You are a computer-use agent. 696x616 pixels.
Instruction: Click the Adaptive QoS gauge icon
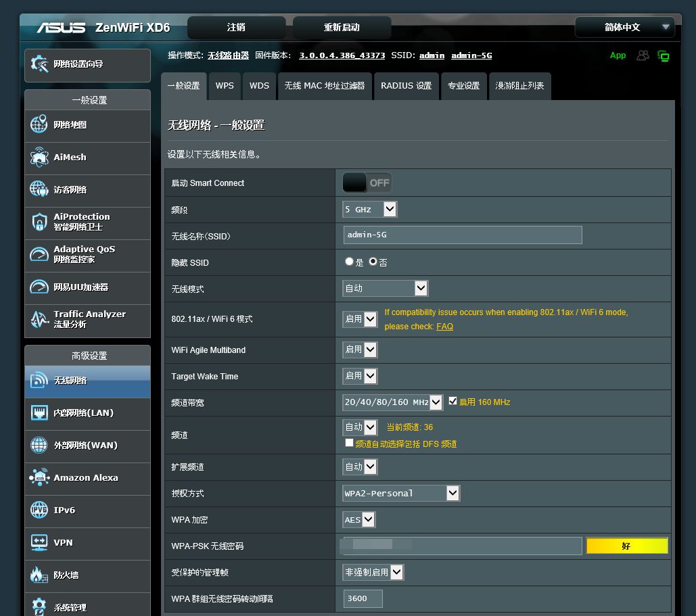pos(39,254)
